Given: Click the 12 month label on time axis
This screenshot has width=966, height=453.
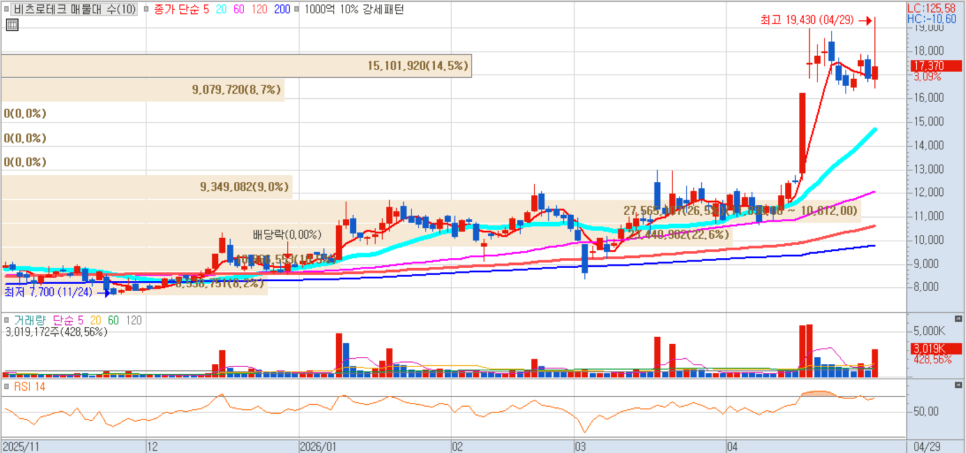Looking at the screenshot, I should (153, 445).
